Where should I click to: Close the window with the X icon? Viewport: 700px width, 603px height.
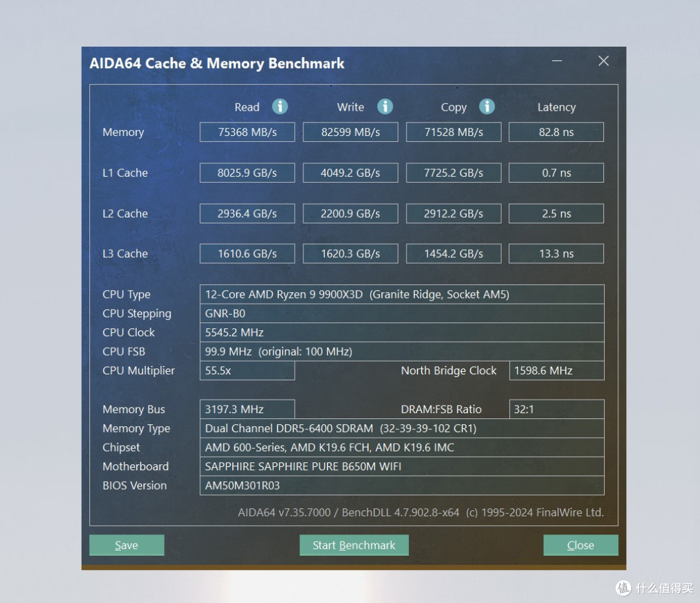click(603, 61)
